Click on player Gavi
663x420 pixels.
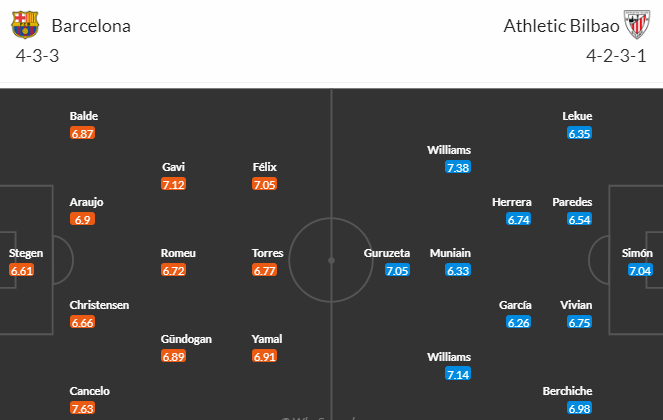[x=173, y=167]
